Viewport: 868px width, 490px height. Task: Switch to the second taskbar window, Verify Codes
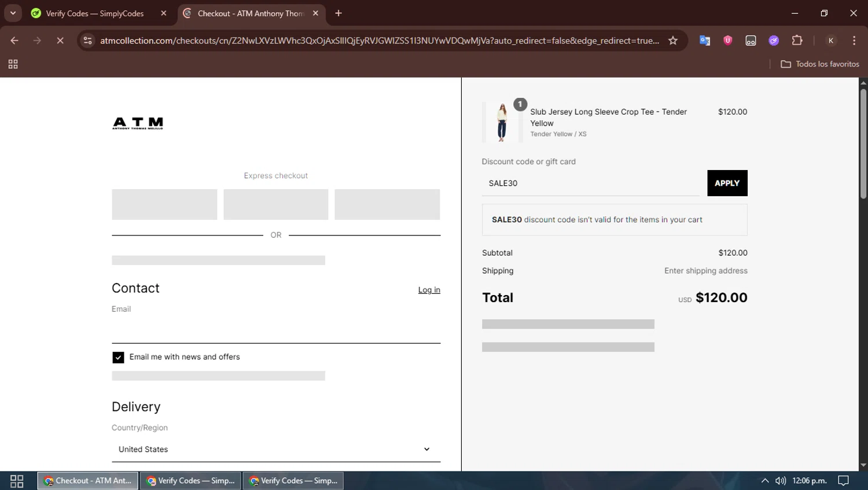click(x=190, y=481)
